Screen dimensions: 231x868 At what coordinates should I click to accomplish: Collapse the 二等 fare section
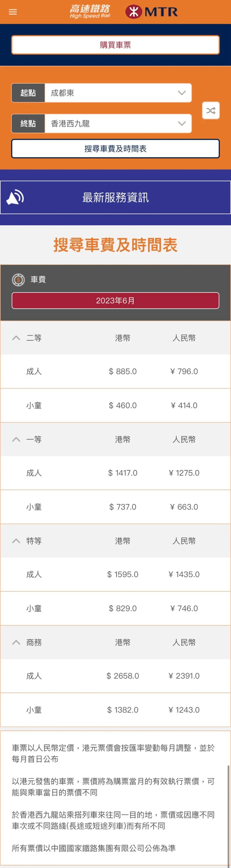point(16,338)
